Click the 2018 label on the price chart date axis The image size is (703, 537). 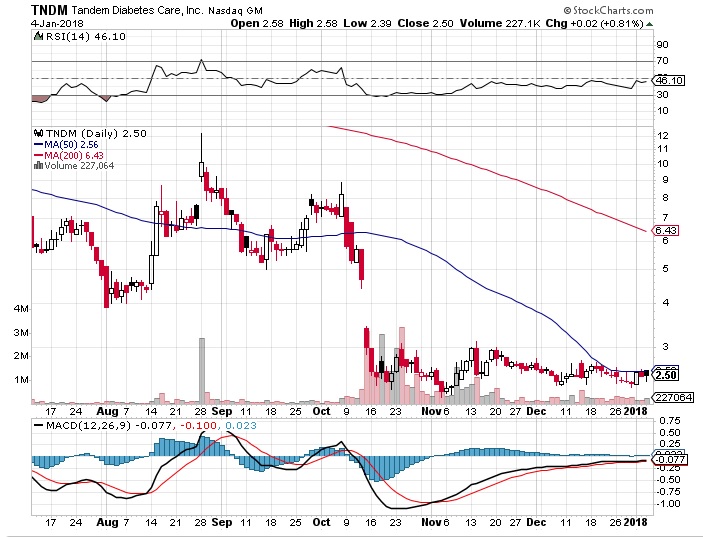(x=635, y=411)
